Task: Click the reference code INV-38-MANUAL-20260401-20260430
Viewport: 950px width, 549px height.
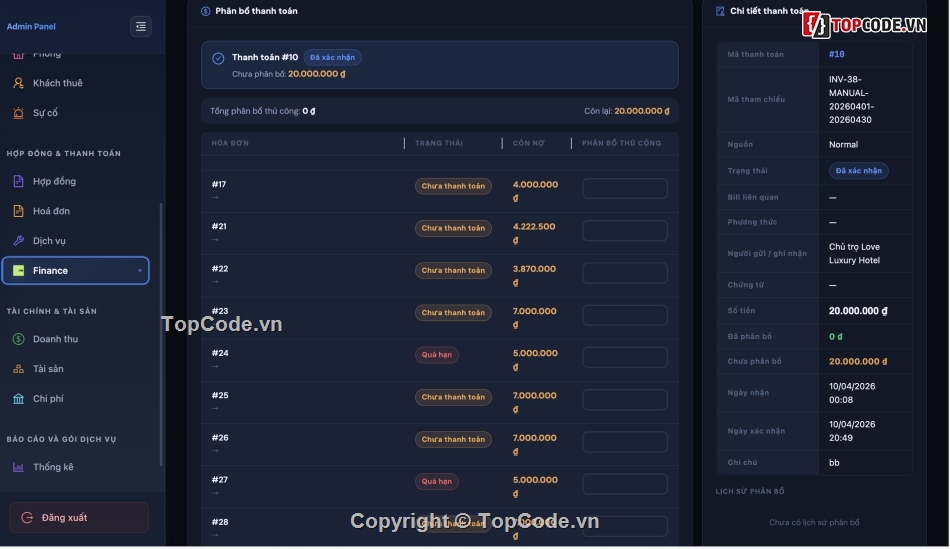Action: [x=851, y=100]
